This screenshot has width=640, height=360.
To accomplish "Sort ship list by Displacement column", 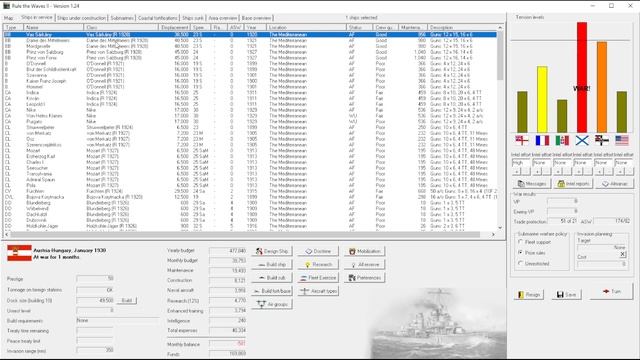I will pyautogui.click(x=174, y=27).
